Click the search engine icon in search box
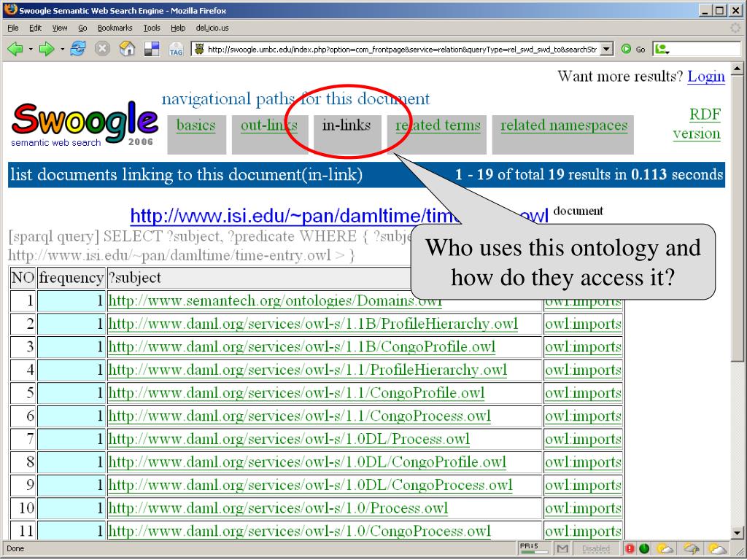The height and width of the screenshot is (560, 747). [x=662, y=49]
